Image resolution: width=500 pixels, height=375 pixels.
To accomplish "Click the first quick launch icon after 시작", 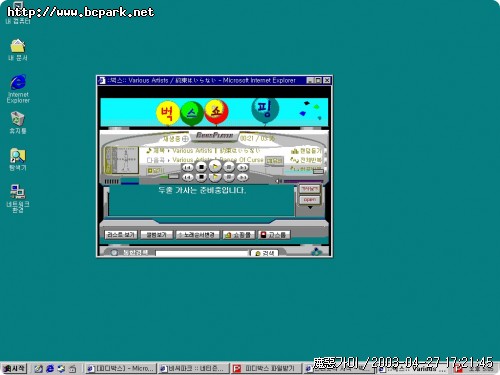I will (38, 369).
